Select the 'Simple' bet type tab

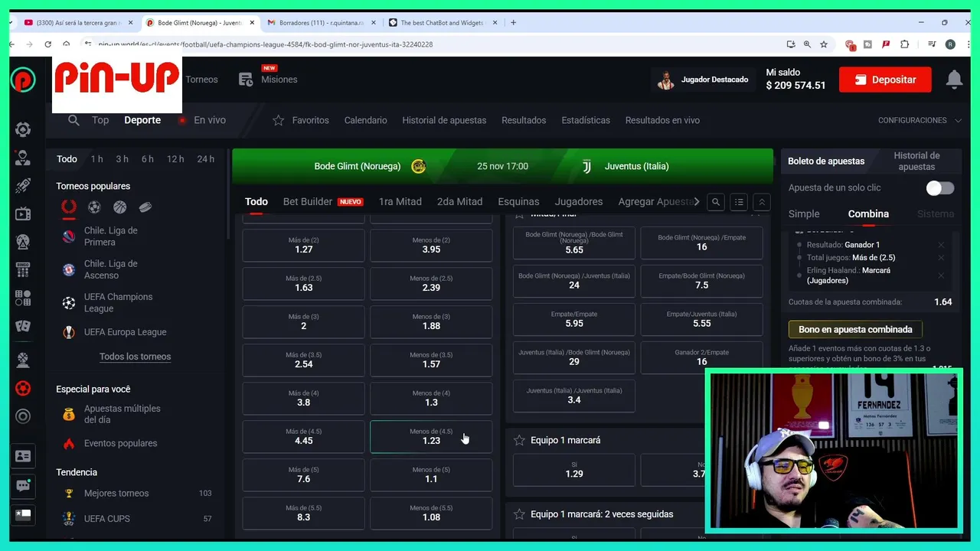pyautogui.click(x=804, y=214)
